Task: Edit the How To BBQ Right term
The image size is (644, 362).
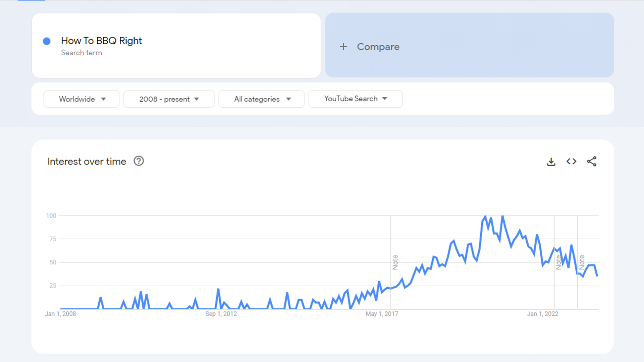Action: (101, 41)
